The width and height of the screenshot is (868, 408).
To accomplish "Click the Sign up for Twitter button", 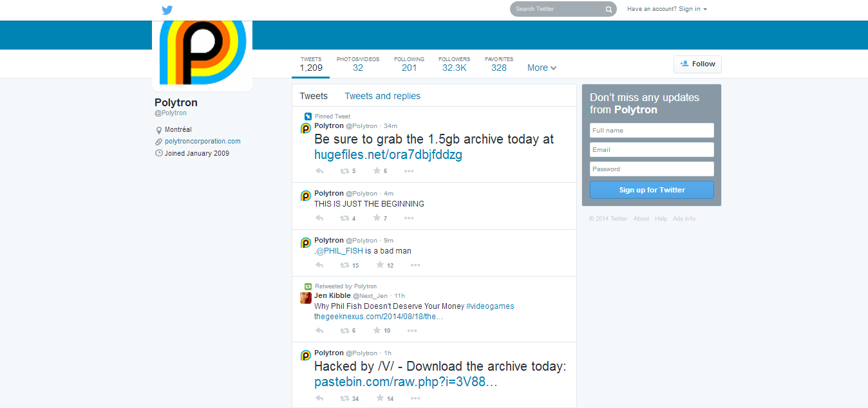I will (652, 190).
